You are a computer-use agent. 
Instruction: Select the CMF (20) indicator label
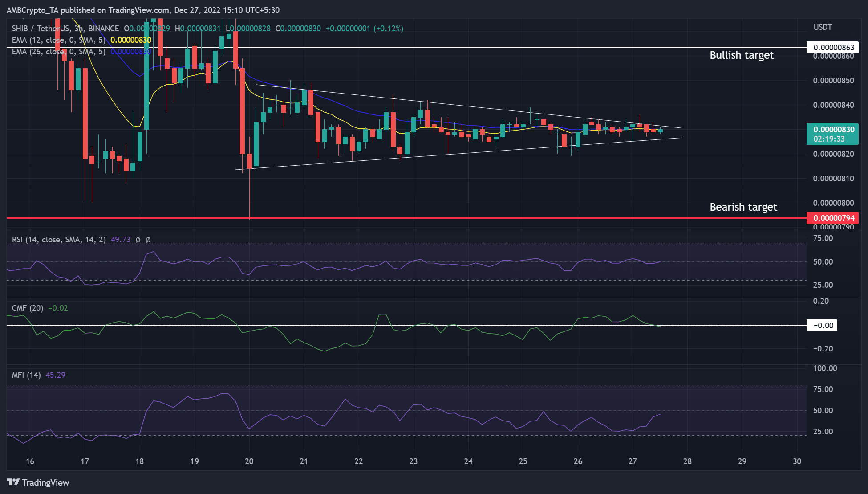click(x=28, y=308)
